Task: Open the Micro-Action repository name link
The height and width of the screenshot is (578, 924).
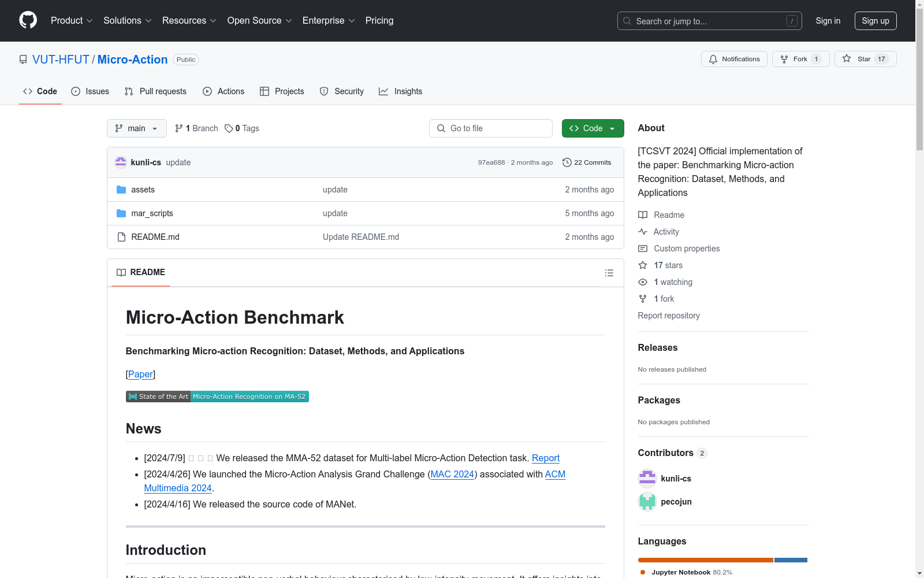Action: coord(132,60)
